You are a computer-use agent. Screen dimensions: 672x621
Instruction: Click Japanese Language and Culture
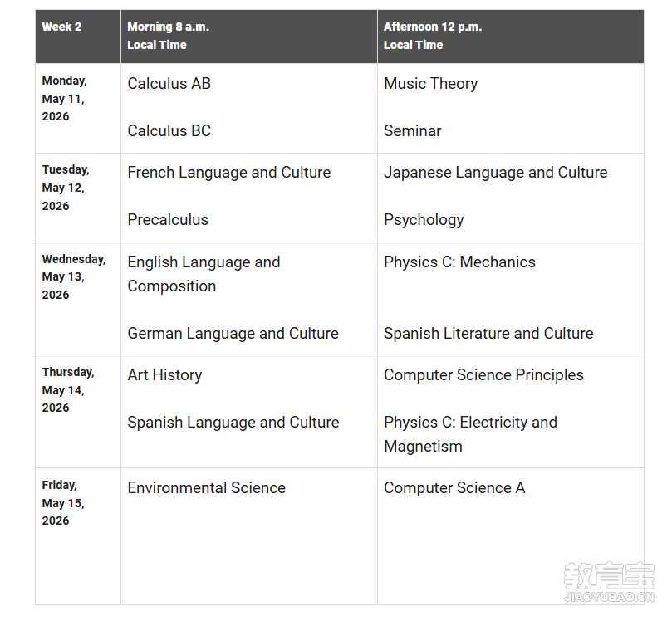(x=495, y=173)
